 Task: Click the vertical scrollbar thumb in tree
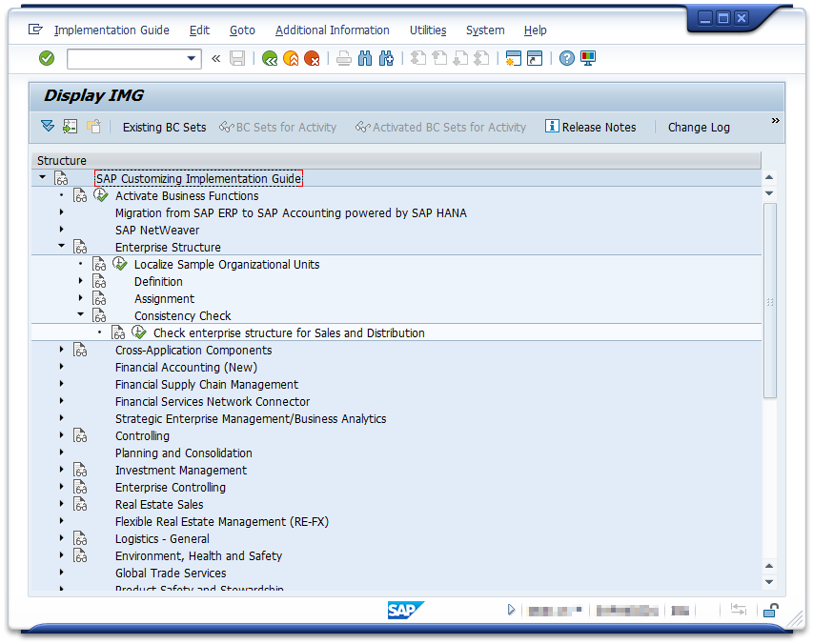(x=770, y=300)
